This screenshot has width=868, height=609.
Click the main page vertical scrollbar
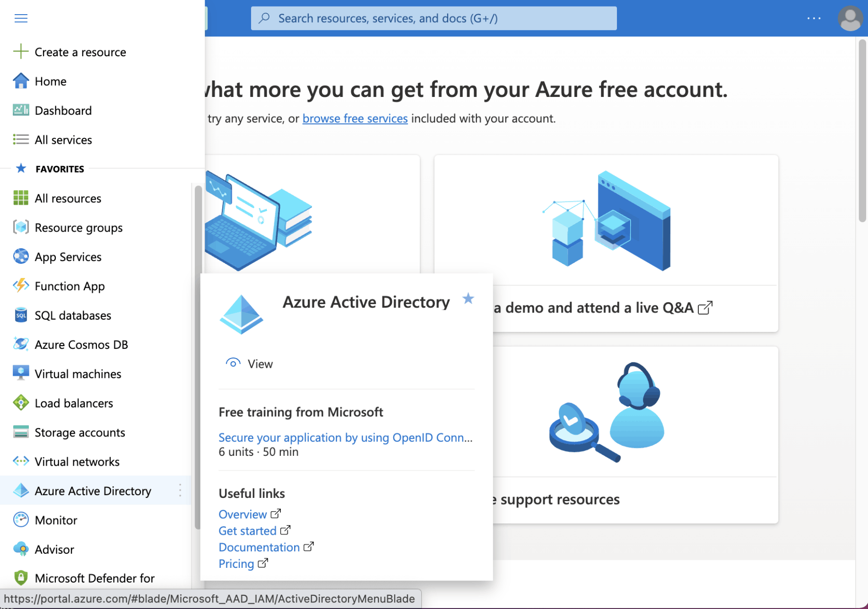pyautogui.click(x=862, y=130)
